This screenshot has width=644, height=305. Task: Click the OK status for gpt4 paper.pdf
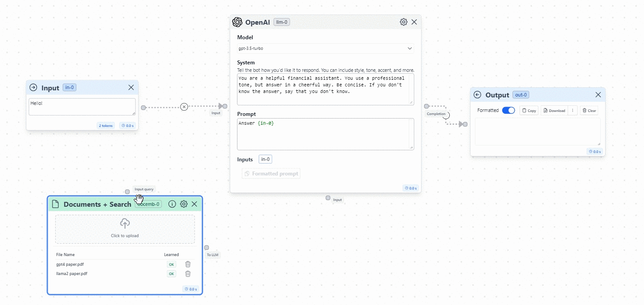[x=171, y=264]
